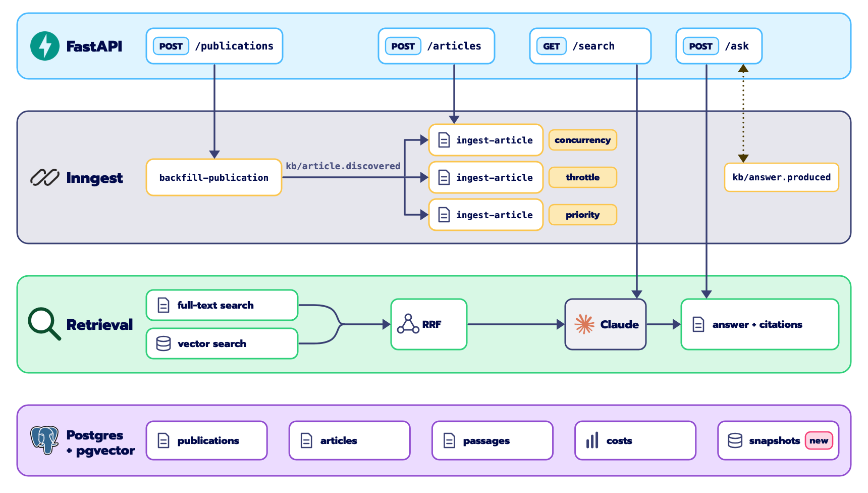Click the priority tag

(x=583, y=215)
